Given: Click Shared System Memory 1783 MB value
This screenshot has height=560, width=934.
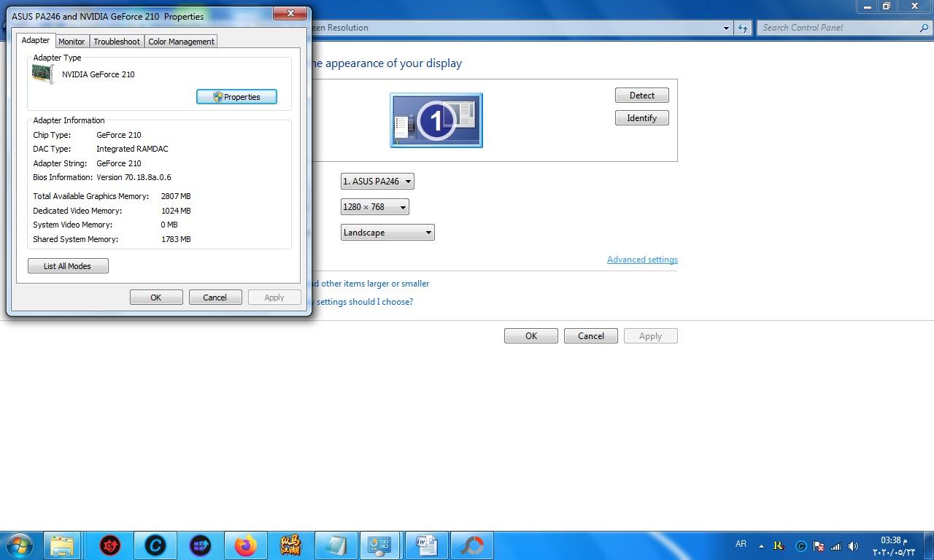Looking at the screenshot, I should tap(176, 239).
